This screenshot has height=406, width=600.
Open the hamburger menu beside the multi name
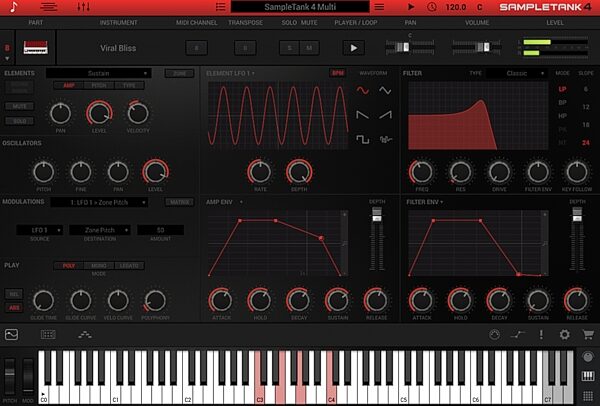point(379,7)
